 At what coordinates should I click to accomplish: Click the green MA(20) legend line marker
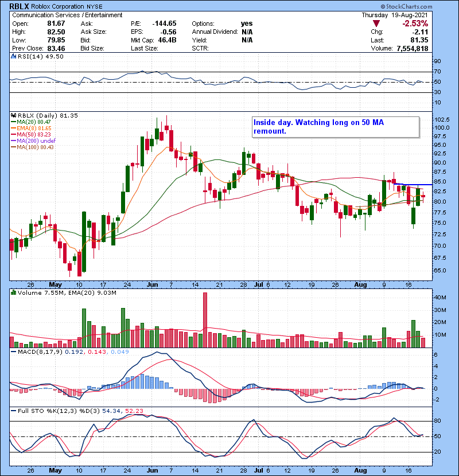[14, 122]
